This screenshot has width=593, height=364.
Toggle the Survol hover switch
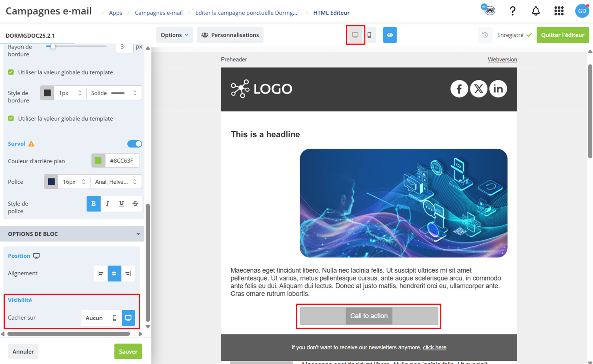click(x=134, y=144)
